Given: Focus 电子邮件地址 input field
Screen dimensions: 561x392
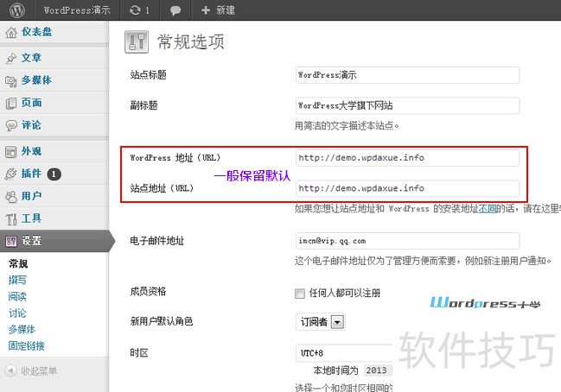Looking at the screenshot, I should [407, 241].
